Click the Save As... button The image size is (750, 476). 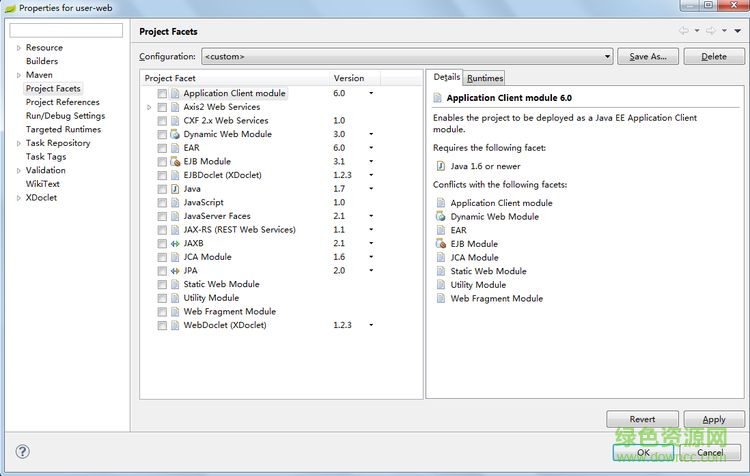click(x=648, y=57)
